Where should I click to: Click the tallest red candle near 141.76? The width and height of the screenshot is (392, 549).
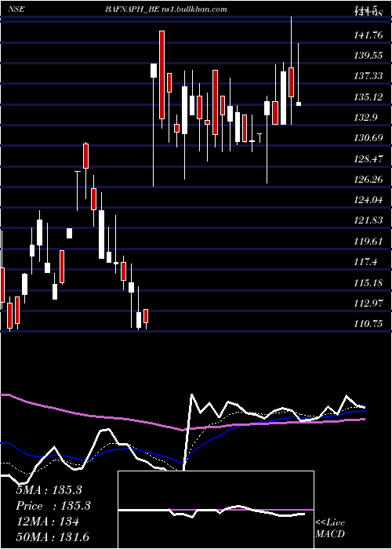click(162, 75)
